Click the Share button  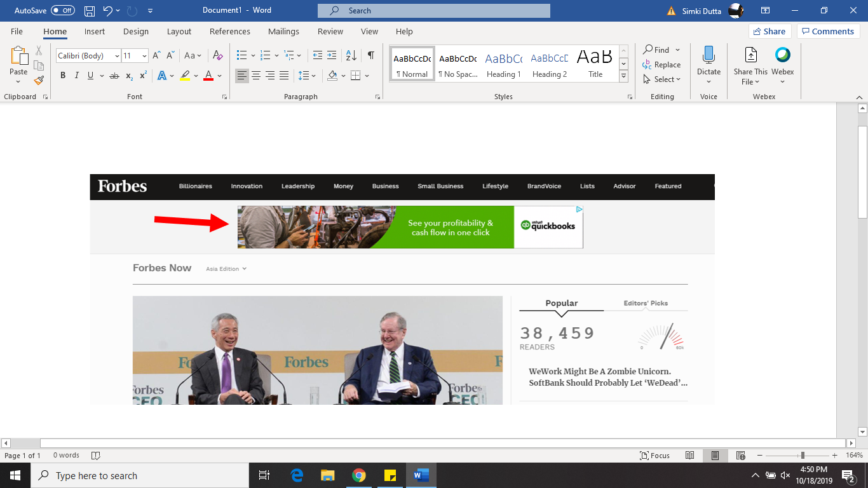(769, 31)
